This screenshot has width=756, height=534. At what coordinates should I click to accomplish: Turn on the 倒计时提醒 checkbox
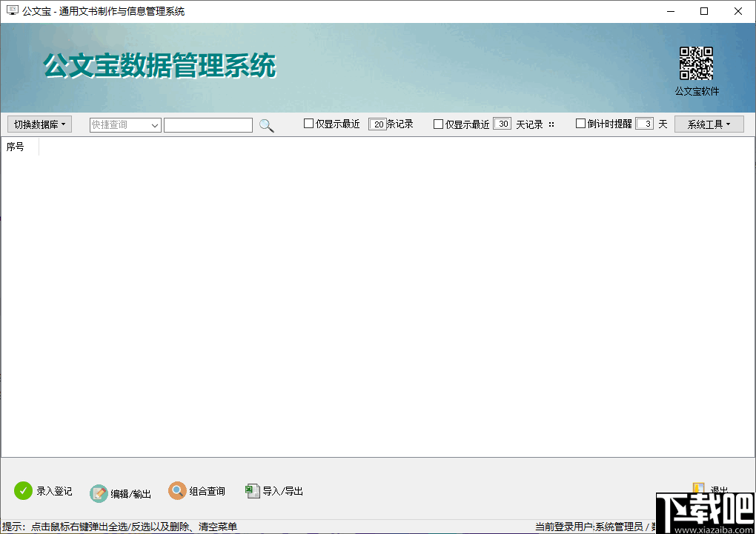(x=581, y=124)
